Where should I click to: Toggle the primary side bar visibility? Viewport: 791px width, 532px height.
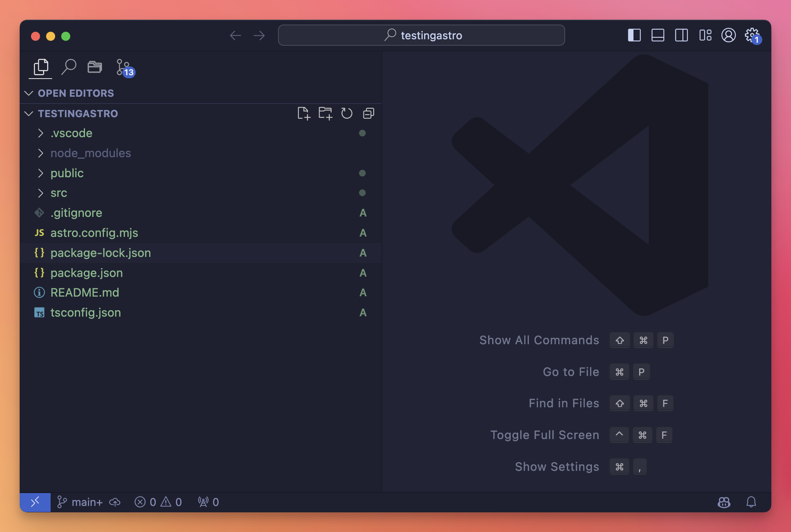tap(634, 36)
